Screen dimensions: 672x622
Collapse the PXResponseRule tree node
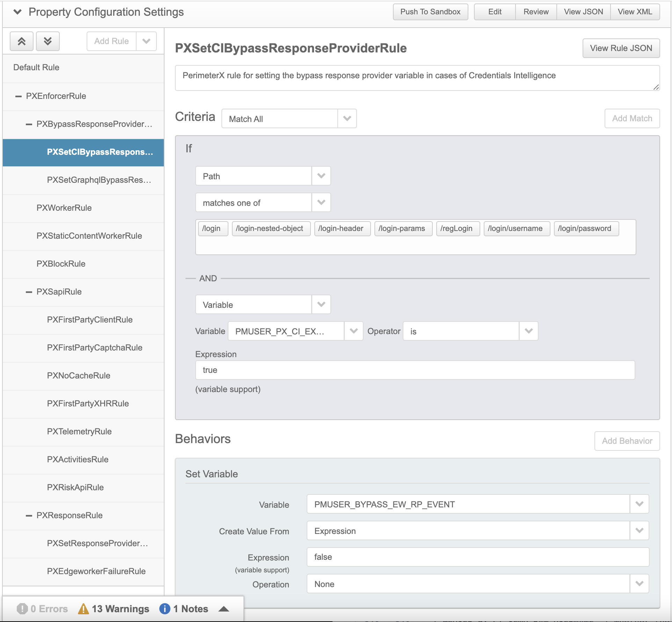click(29, 515)
